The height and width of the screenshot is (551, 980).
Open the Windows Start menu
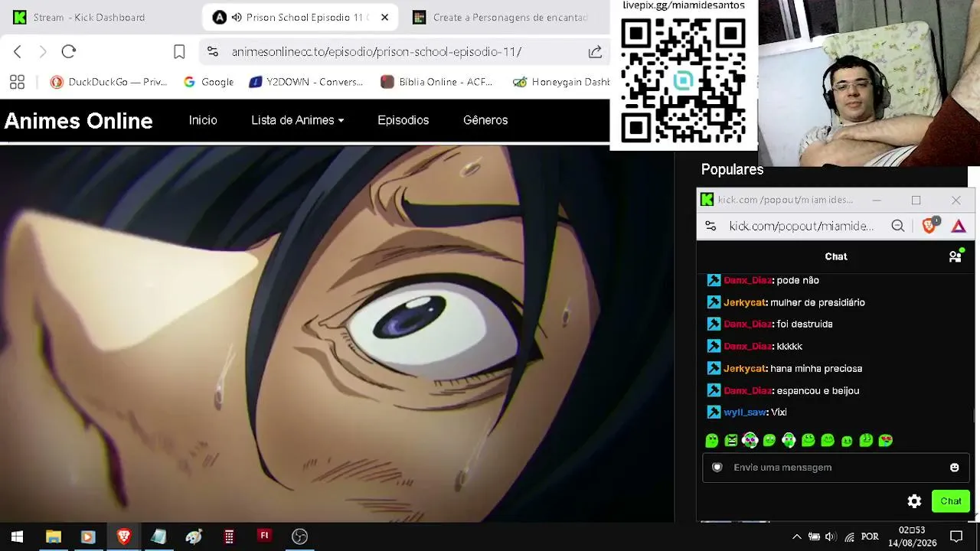[x=17, y=536]
